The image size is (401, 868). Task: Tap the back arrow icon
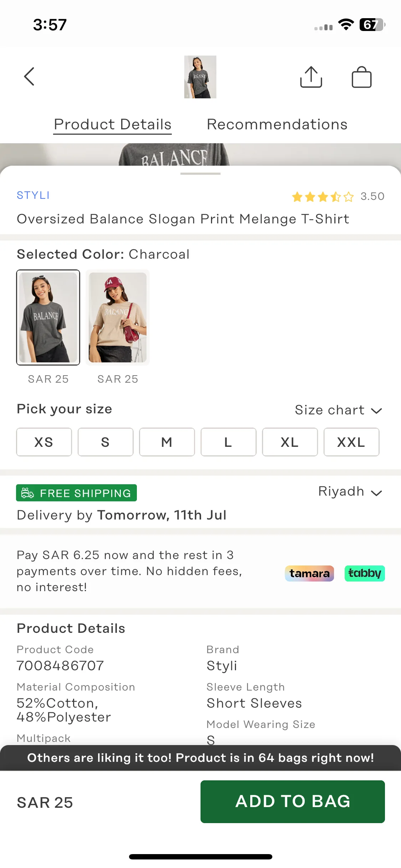click(29, 77)
